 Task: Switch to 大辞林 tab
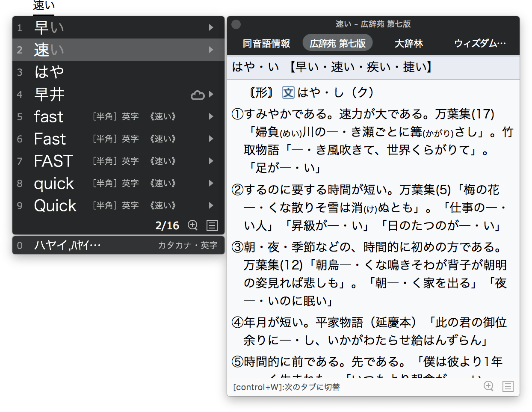click(x=409, y=43)
